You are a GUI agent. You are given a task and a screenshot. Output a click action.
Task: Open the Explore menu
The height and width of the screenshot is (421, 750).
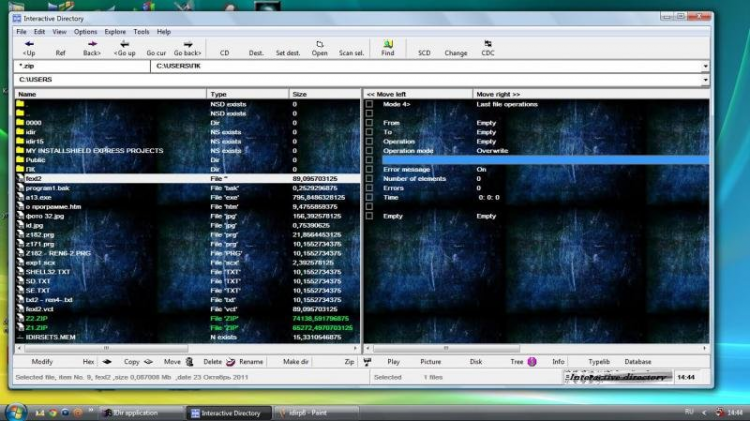coord(115,32)
